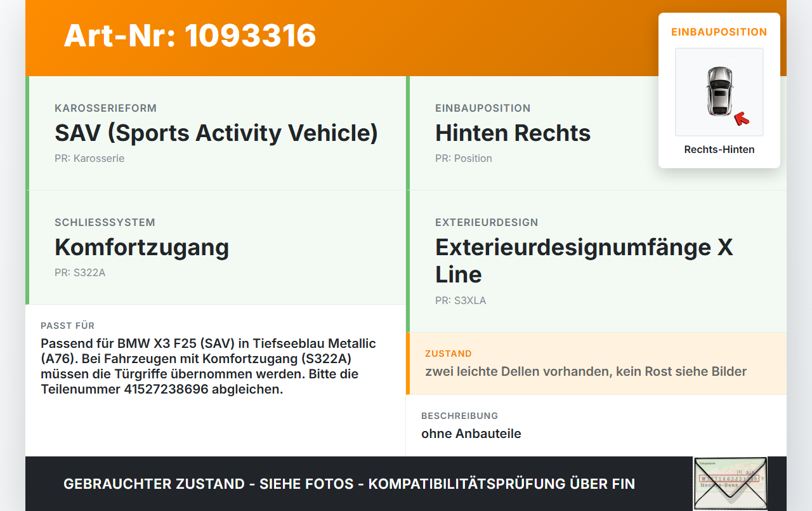Screen dimensions: 812x511
Task: Click 'SAV (Sports Activity Vehicle)' value
Action: tap(216, 133)
